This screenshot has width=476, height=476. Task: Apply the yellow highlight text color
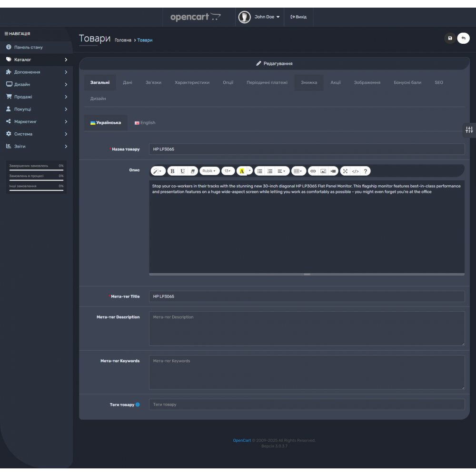(242, 171)
